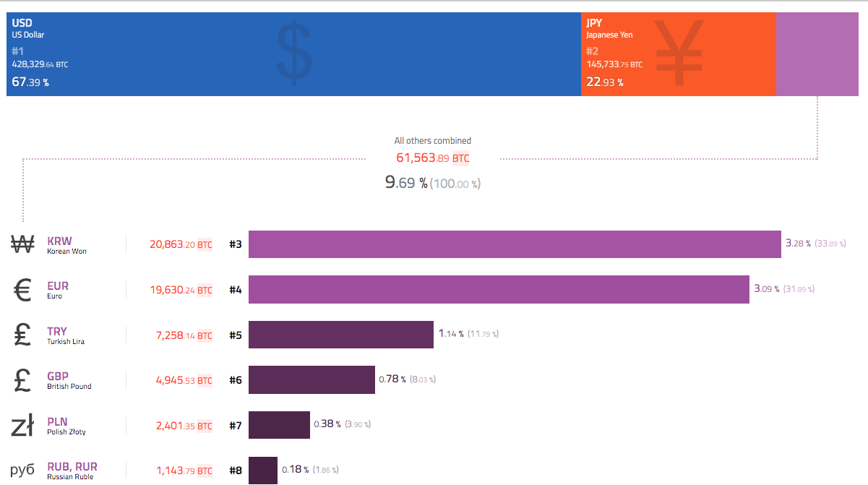The height and width of the screenshot is (485, 868).
Task: Click the 61,563.89 BTC combined total
Action: pos(432,158)
